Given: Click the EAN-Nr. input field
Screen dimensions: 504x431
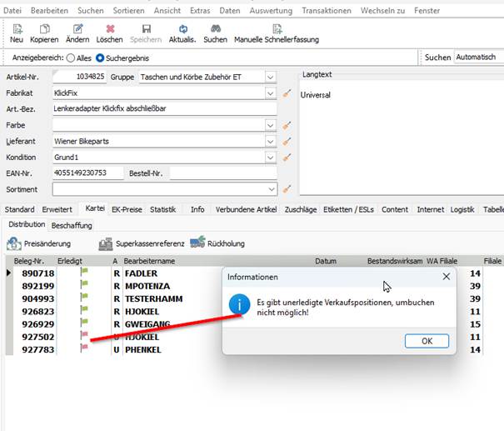Looking at the screenshot, I should click(x=88, y=173).
